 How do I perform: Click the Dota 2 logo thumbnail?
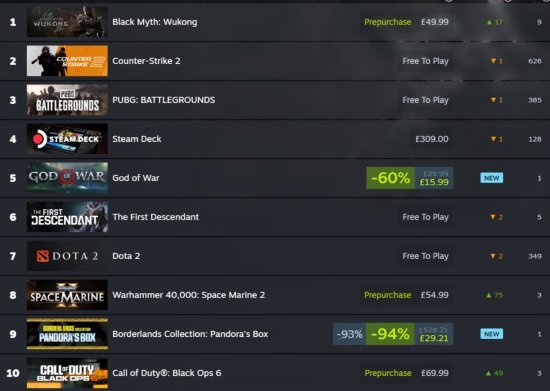pos(67,256)
